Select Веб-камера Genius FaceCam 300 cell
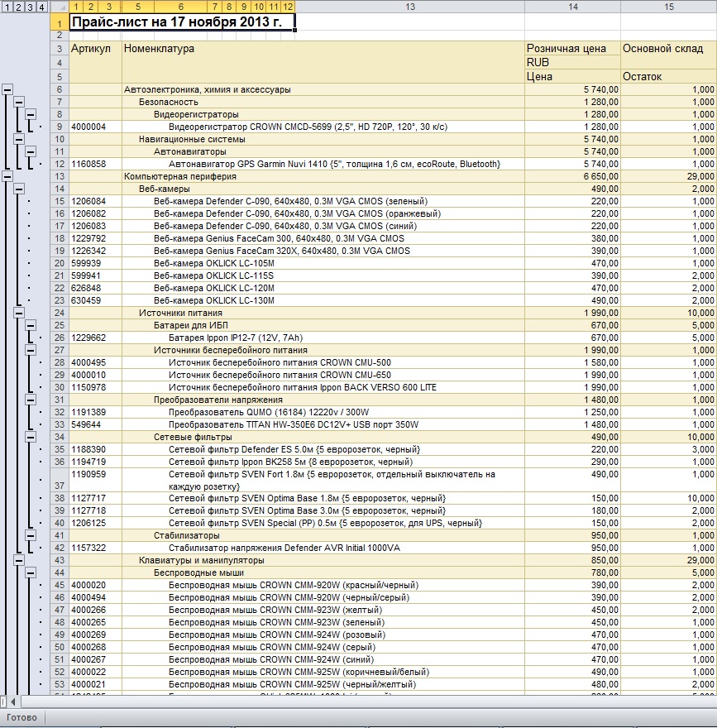 (x=323, y=238)
